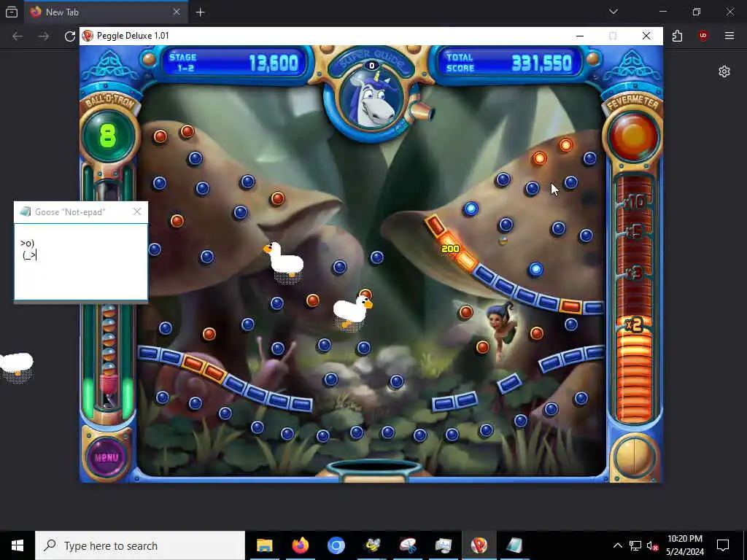Minimize the Peggle Deluxe window

pyautogui.click(x=580, y=36)
